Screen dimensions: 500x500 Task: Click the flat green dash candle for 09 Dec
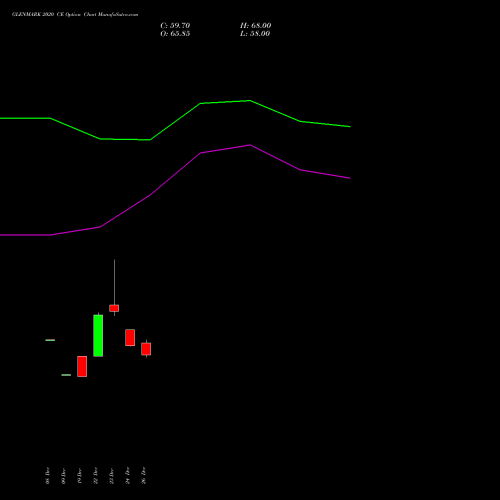66,375
